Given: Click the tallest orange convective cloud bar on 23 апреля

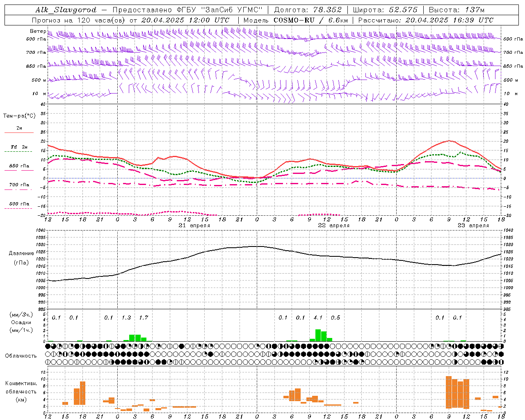Looking at the screenshot, I should pos(449,392).
